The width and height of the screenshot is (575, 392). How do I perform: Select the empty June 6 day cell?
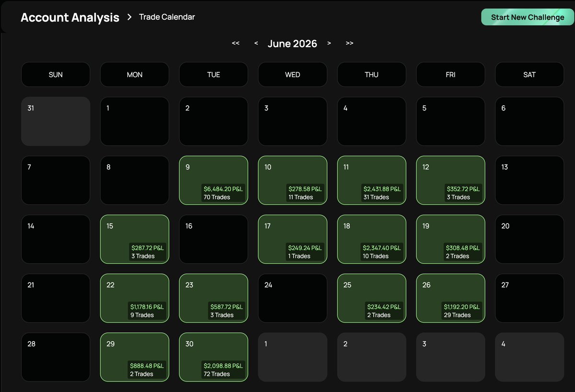pos(529,122)
